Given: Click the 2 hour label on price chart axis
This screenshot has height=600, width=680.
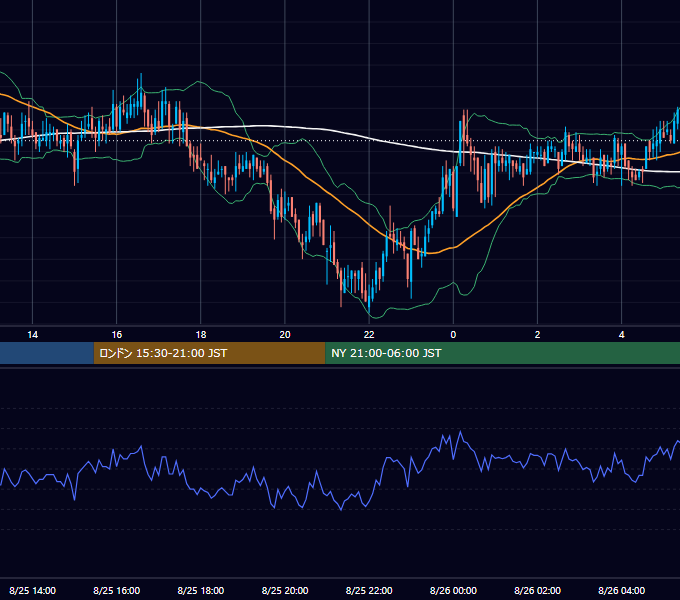Looking at the screenshot, I should [x=537, y=335].
